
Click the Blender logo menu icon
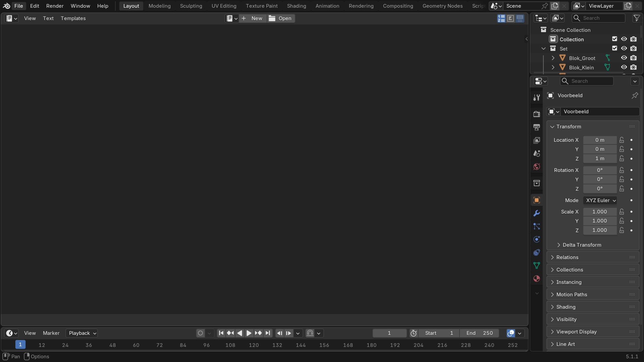coord(6,6)
